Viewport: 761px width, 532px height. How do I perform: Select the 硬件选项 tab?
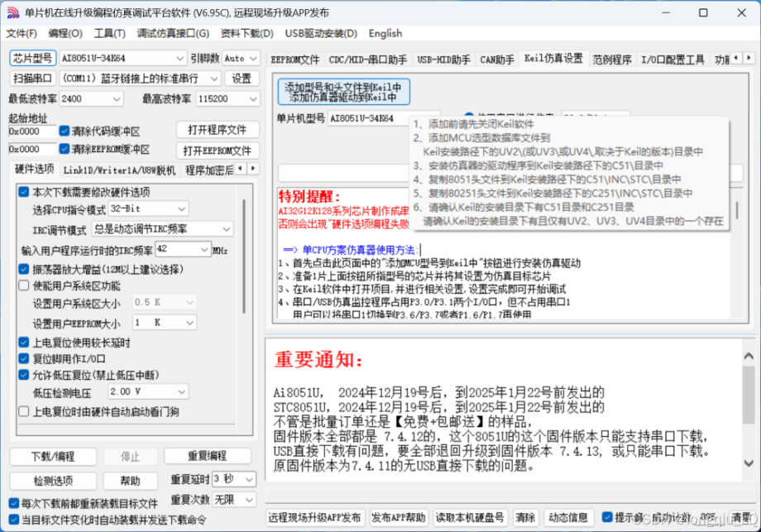point(35,169)
